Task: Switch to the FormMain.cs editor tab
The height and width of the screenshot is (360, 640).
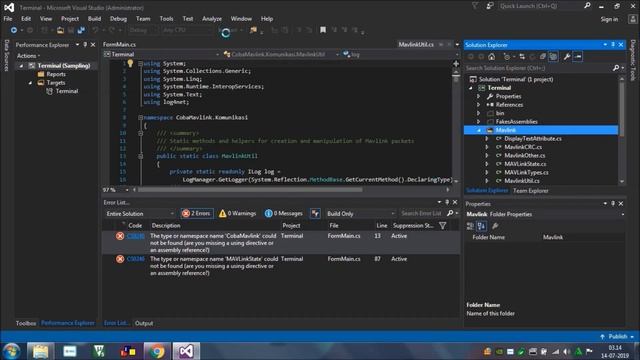Action: click(x=119, y=44)
